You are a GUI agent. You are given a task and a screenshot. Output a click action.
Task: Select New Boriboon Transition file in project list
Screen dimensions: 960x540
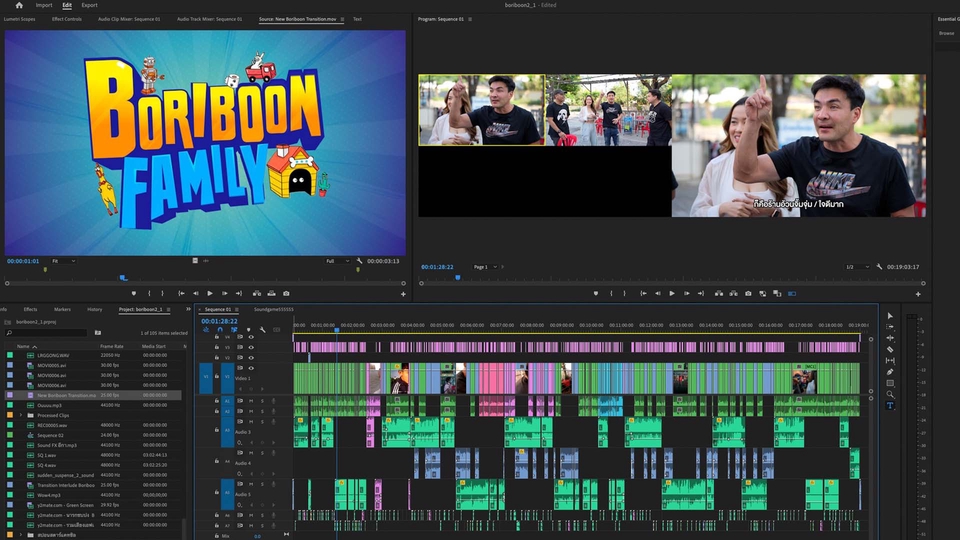tap(66, 395)
